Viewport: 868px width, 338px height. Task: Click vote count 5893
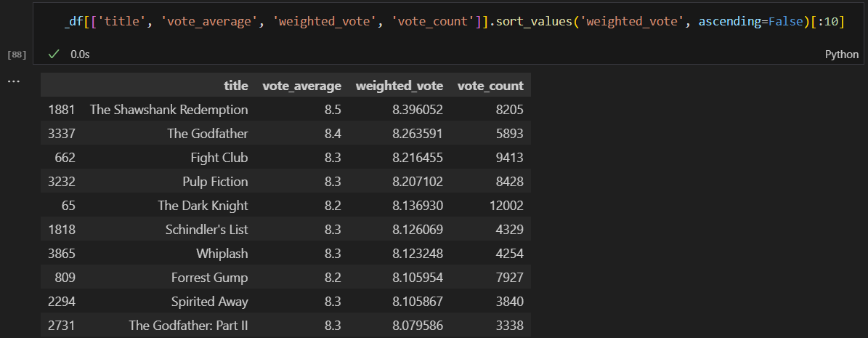(510, 134)
